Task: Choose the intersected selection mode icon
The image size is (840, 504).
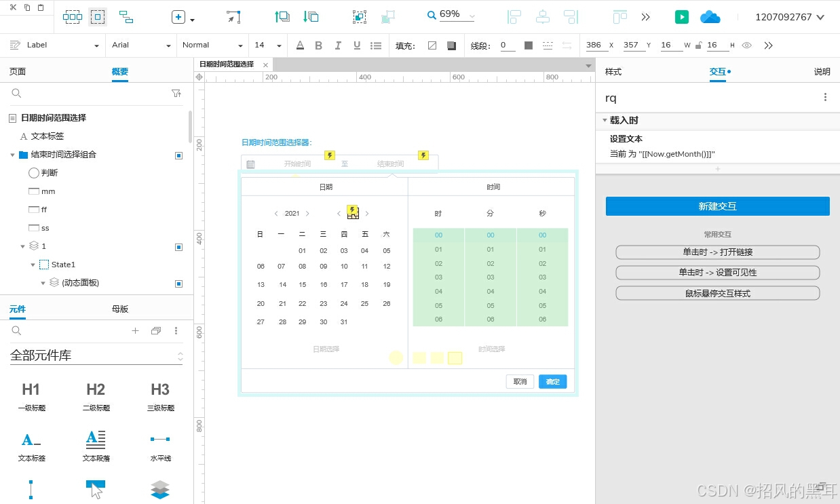Action: (x=73, y=17)
